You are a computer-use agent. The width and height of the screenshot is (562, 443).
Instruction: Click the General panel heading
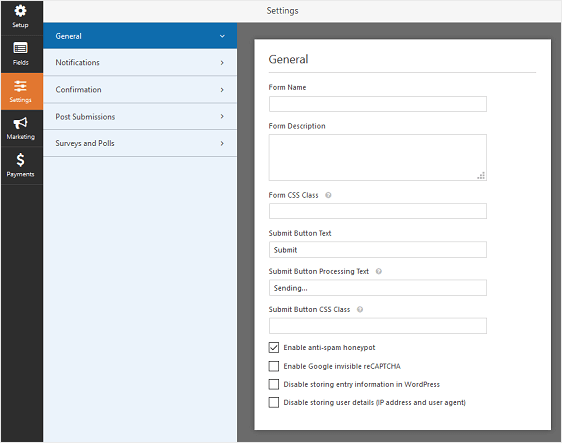click(289, 59)
